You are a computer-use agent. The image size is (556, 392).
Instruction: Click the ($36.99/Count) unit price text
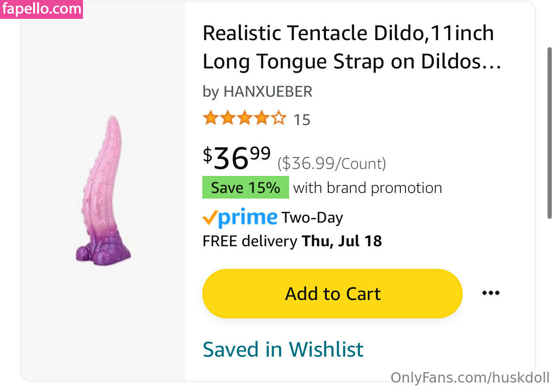pyautogui.click(x=332, y=164)
